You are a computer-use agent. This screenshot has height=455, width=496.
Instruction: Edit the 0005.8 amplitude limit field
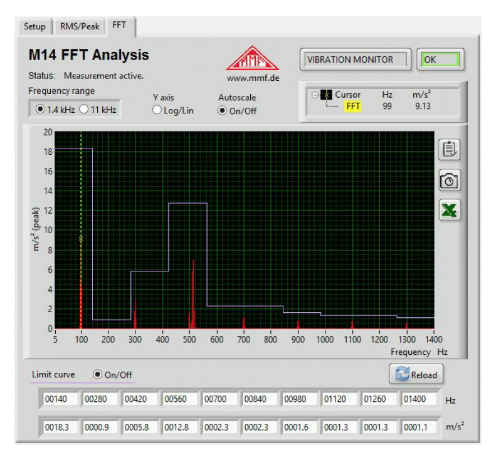[x=140, y=427]
